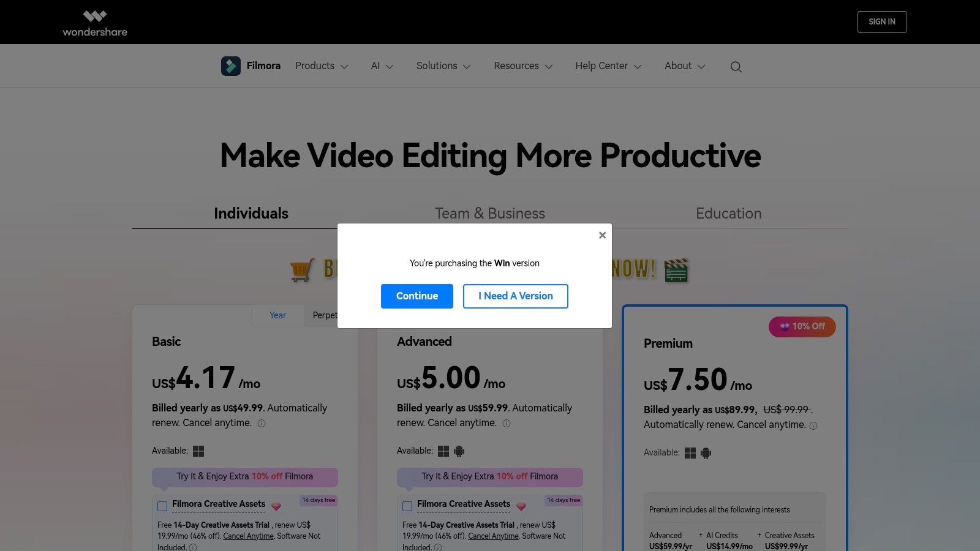This screenshot has height=551, width=980.
Task: Click the gem icon in Basic Creative Assets
Action: [276, 506]
